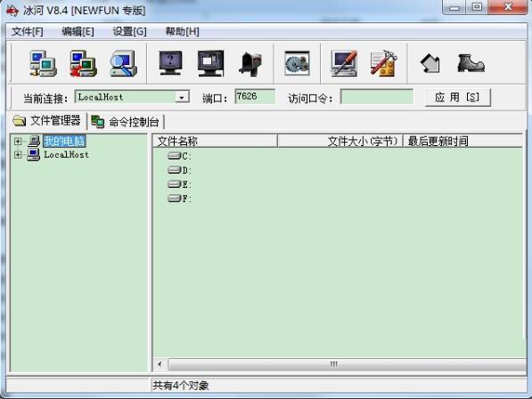This screenshot has width=532, height=399.
Task: Click the 应用[S] button
Action: (458, 98)
